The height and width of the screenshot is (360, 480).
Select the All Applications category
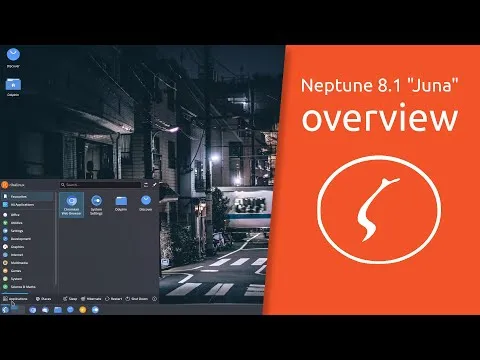pyautogui.click(x=28, y=205)
